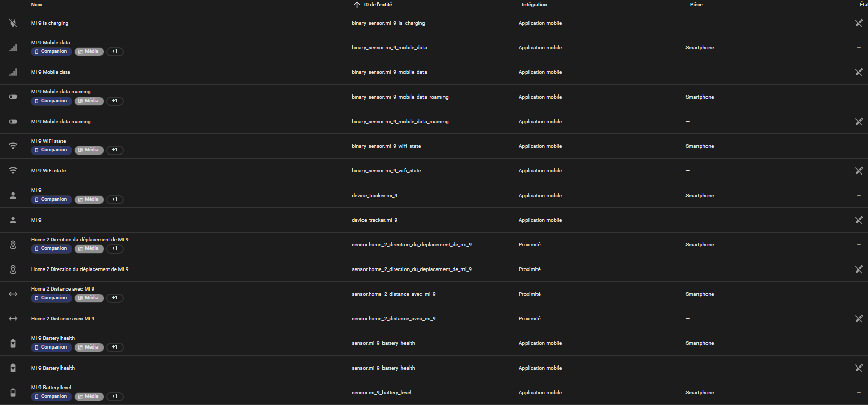The width and height of the screenshot is (868, 405).
Task: Click unavailable status icon on unlabeled Home 2 Distance row
Action: [x=859, y=319]
